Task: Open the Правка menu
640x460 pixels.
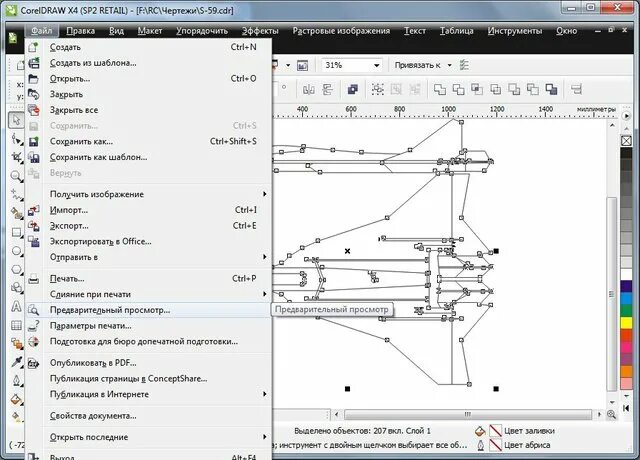Action: 80,31
